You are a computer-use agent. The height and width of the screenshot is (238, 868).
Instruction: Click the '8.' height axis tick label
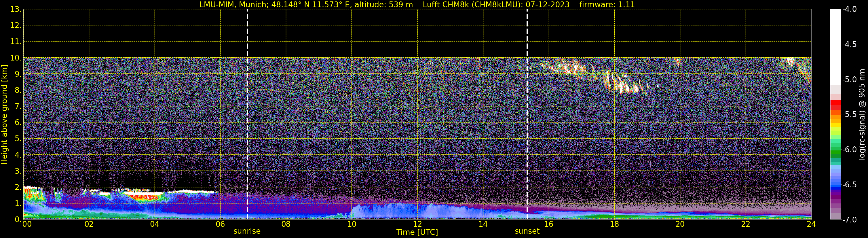(x=18, y=90)
